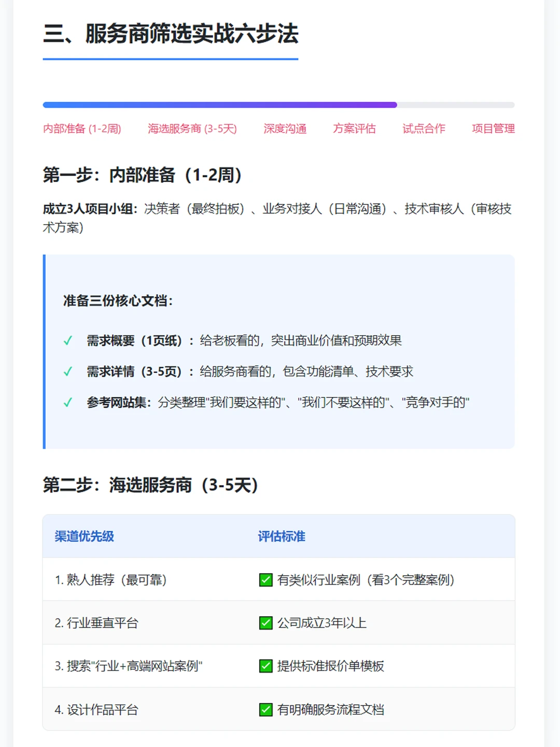Toggle the checkbox for 提供标准报价单模板
Screen dimensions: 560x747
coord(266,666)
